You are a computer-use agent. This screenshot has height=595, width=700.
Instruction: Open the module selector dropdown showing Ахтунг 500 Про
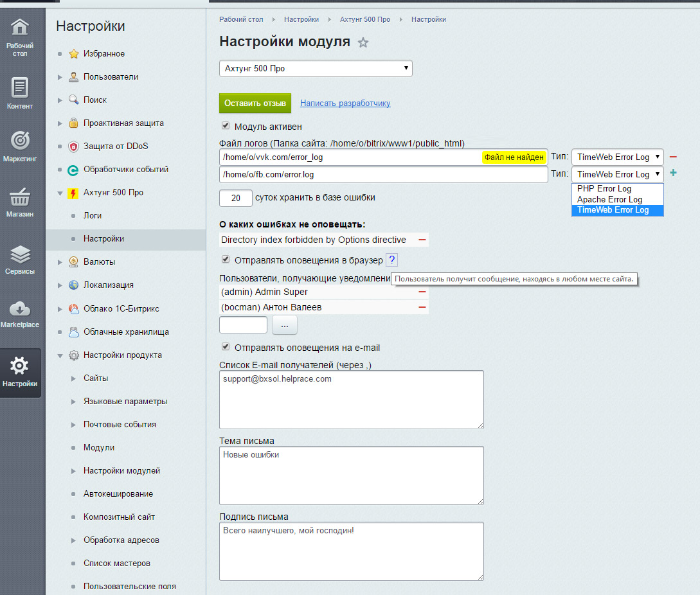pos(316,68)
